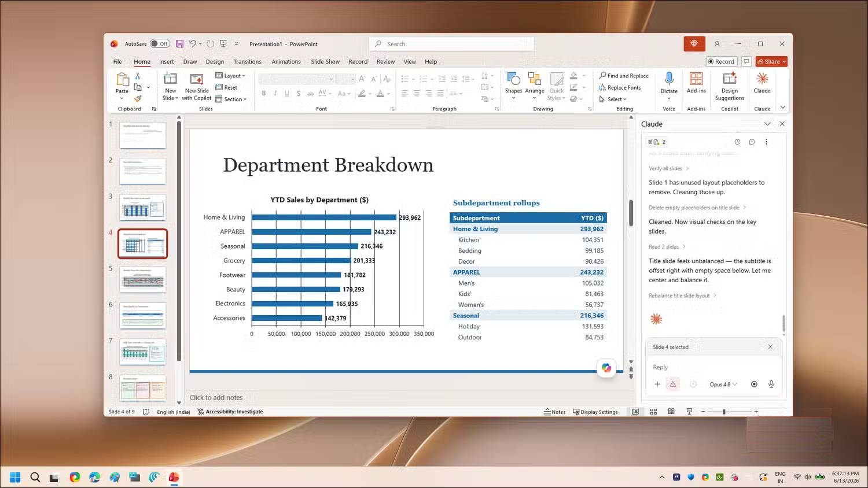This screenshot has width=868, height=488.
Task: Open the Opus 4.8 model selector
Action: coord(723,385)
